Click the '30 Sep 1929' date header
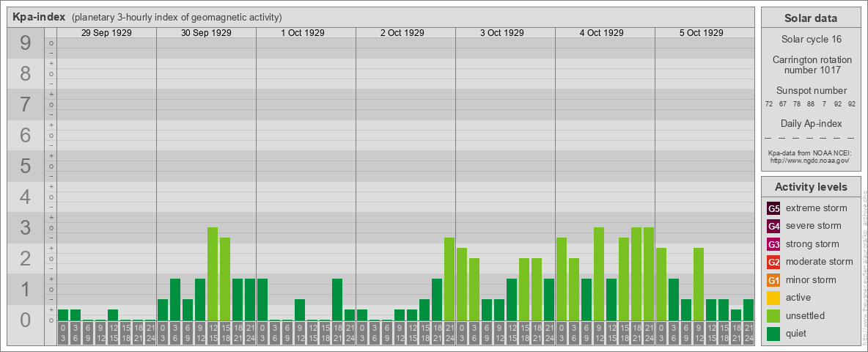This screenshot has height=352, width=868. [x=206, y=33]
